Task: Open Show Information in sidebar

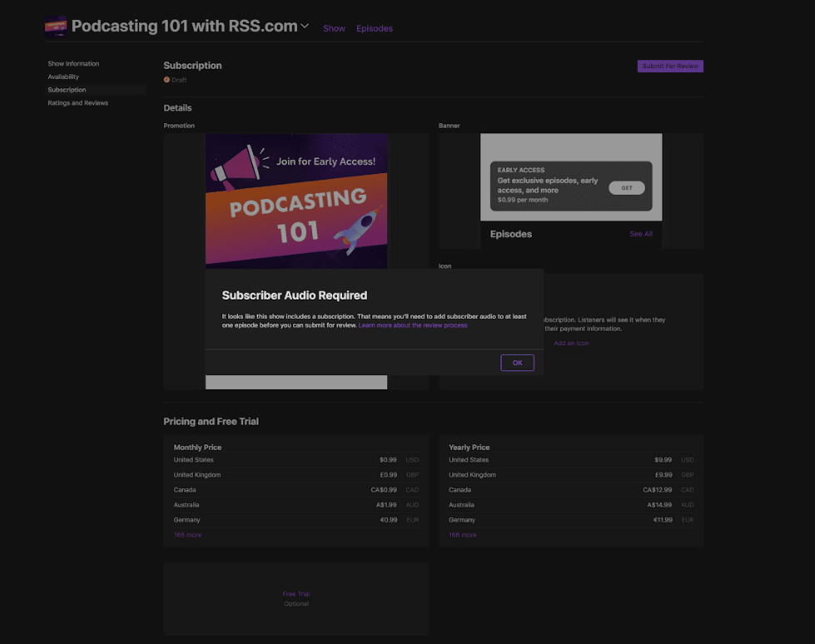Action: pos(73,63)
